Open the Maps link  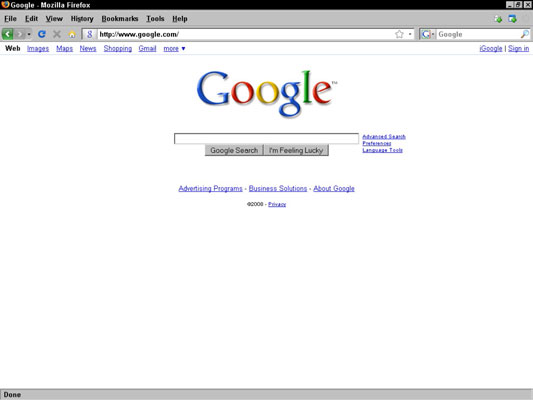[65, 49]
